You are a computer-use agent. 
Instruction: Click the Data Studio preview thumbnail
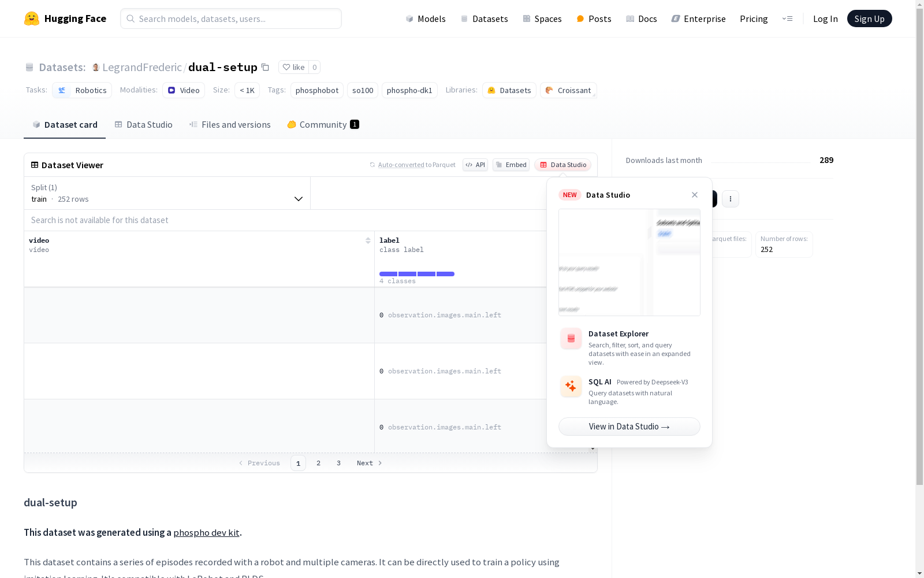click(x=629, y=262)
